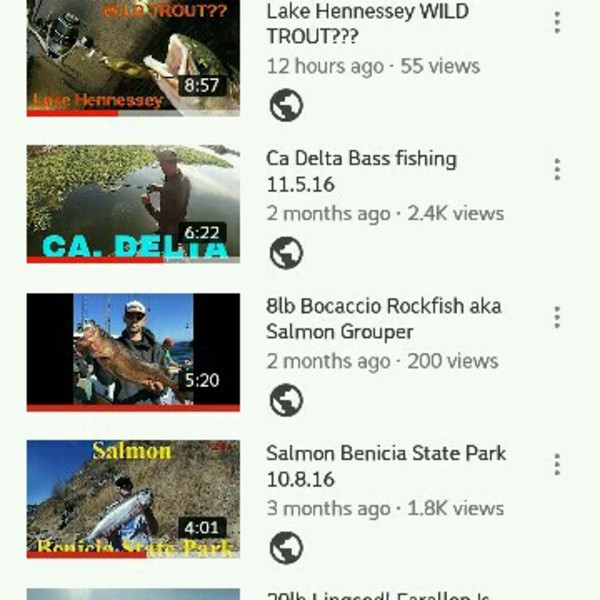Open the Bocaccio Rockfish thumbnail
600x600 pixels.
(x=133, y=352)
